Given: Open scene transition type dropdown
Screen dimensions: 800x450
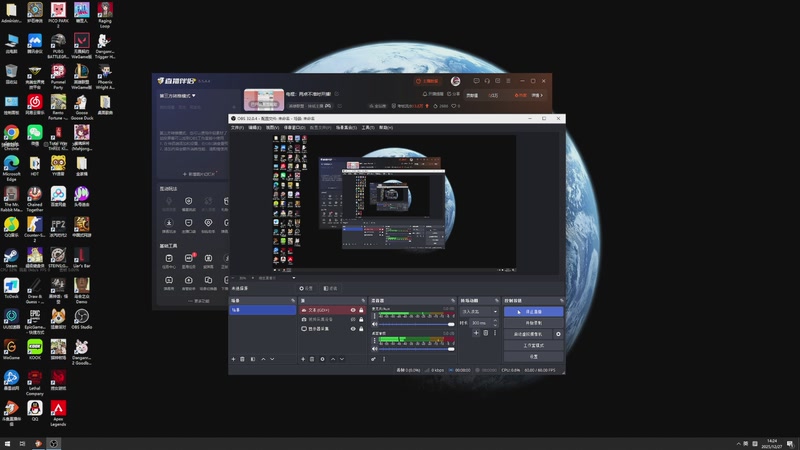Looking at the screenshot, I should click(479, 311).
